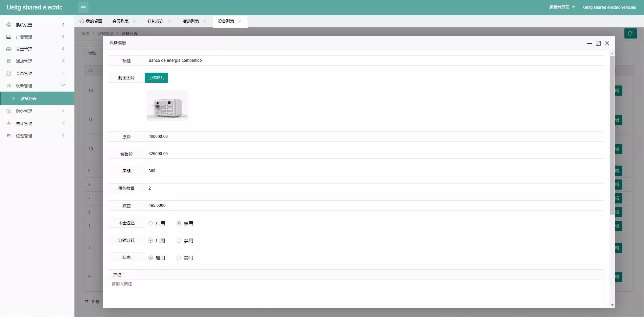
Task: Click the power bank cover image thumbnail
Action: (x=167, y=105)
